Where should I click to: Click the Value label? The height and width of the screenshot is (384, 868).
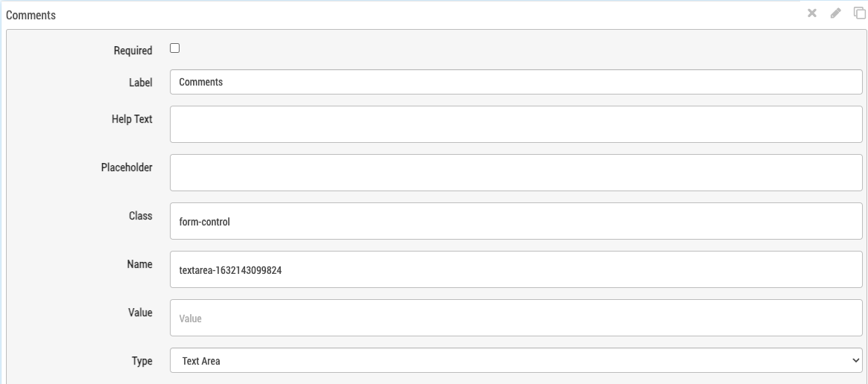point(139,313)
